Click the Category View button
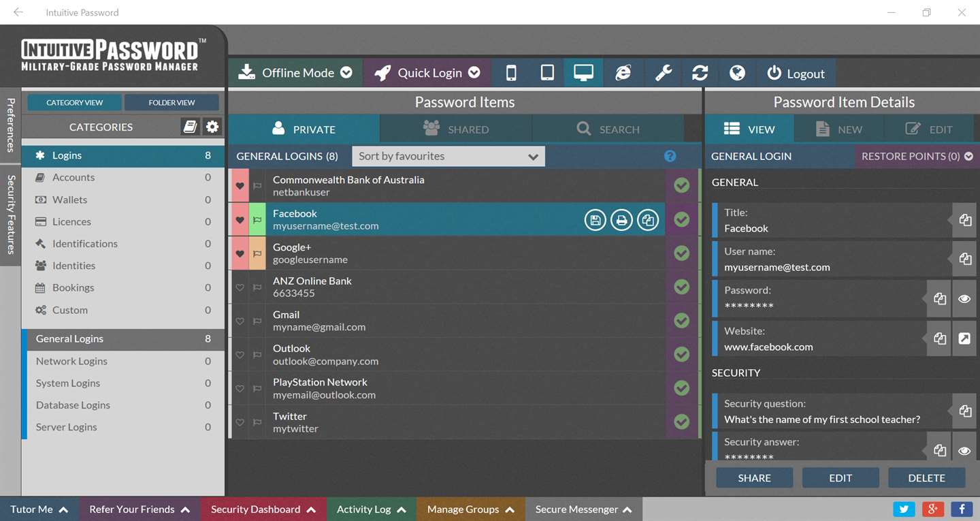Viewport: 980px width, 521px height. (75, 102)
